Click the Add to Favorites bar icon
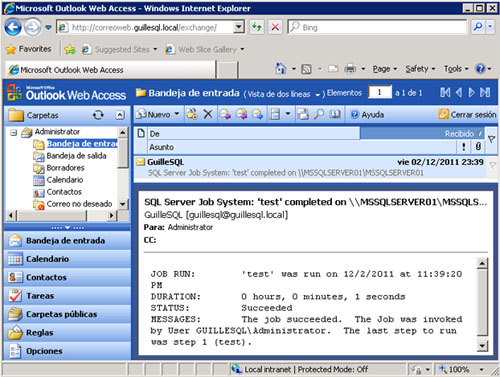The width and height of the screenshot is (500, 377). 70,50
